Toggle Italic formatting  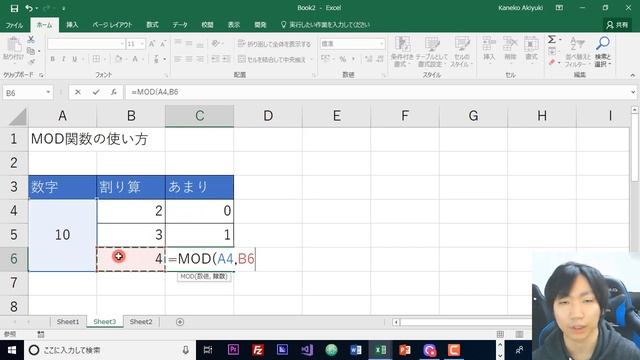pos(64,59)
